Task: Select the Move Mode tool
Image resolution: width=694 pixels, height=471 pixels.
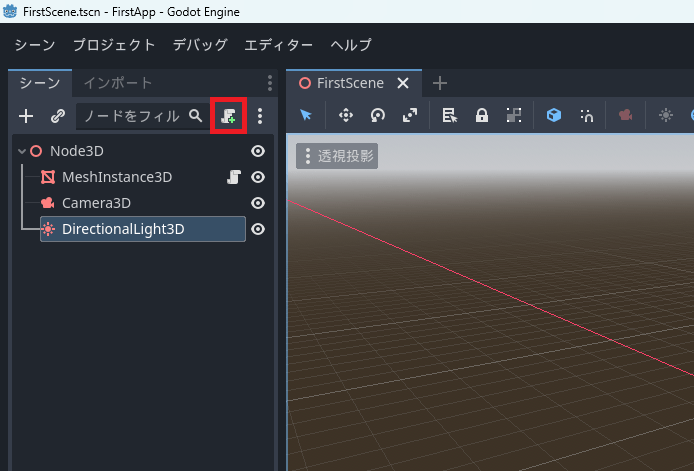Action: [346, 116]
